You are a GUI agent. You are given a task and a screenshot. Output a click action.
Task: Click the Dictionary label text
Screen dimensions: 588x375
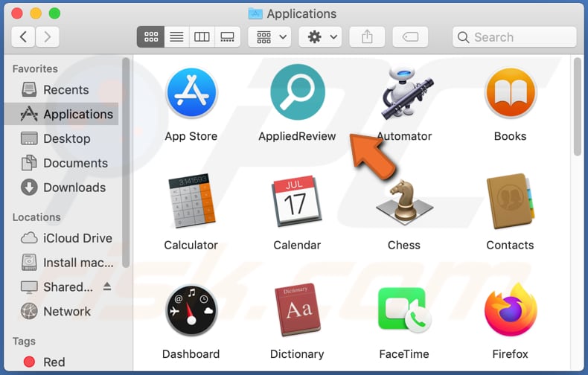tap(297, 354)
